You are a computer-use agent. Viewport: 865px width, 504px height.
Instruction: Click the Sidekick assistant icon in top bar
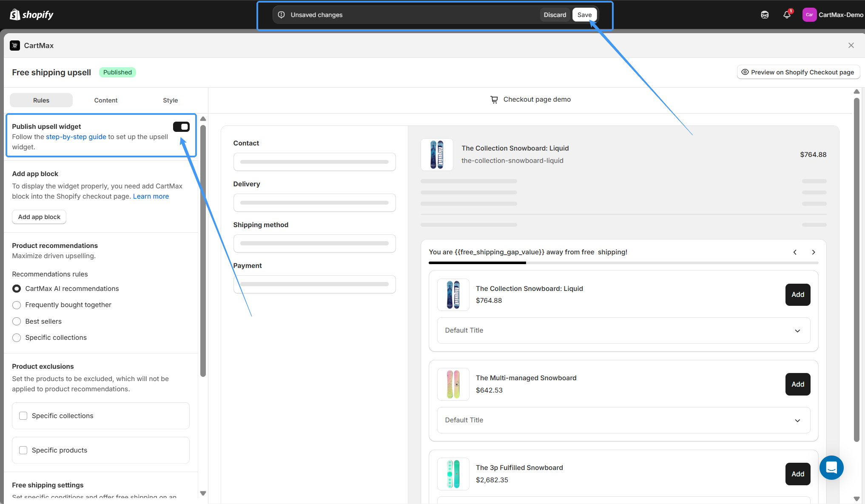click(x=765, y=15)
